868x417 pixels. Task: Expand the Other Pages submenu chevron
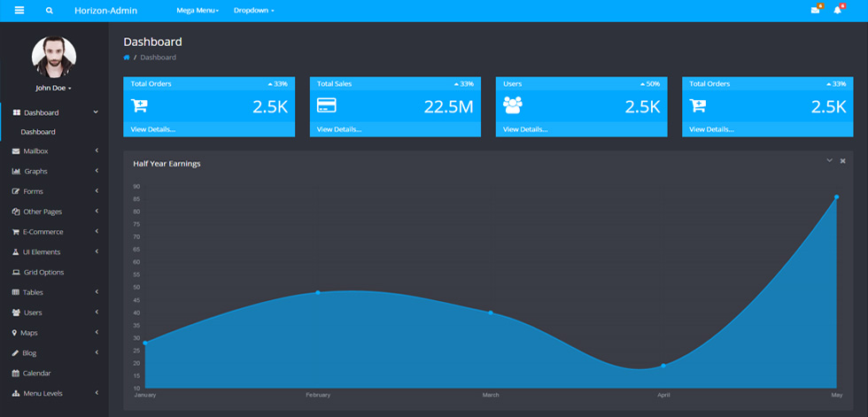tap(97, 212)
